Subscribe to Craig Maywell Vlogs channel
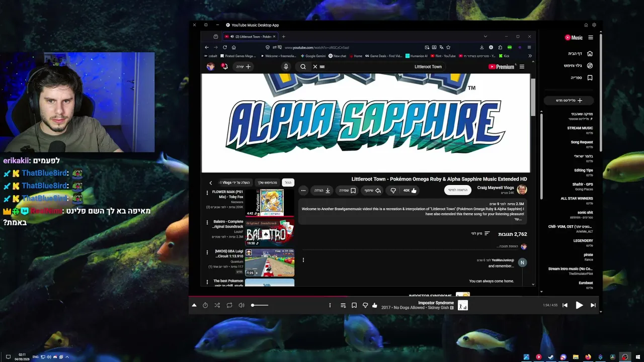Screen dimensions: 644x362 [x=458, y=190]
